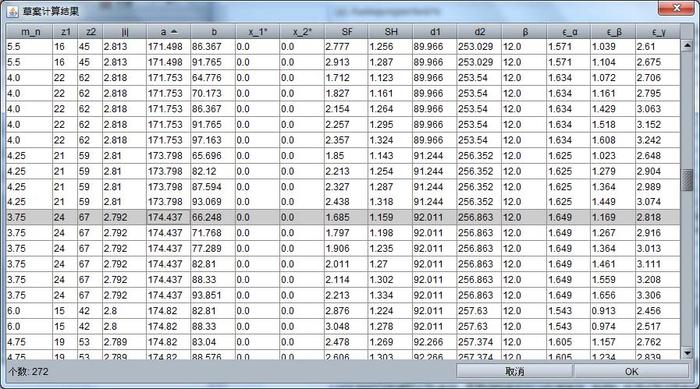Click SF value 3.048
The width and height of the screenshot is (700, 389).
pyautogui.click(x=346, y=326)
